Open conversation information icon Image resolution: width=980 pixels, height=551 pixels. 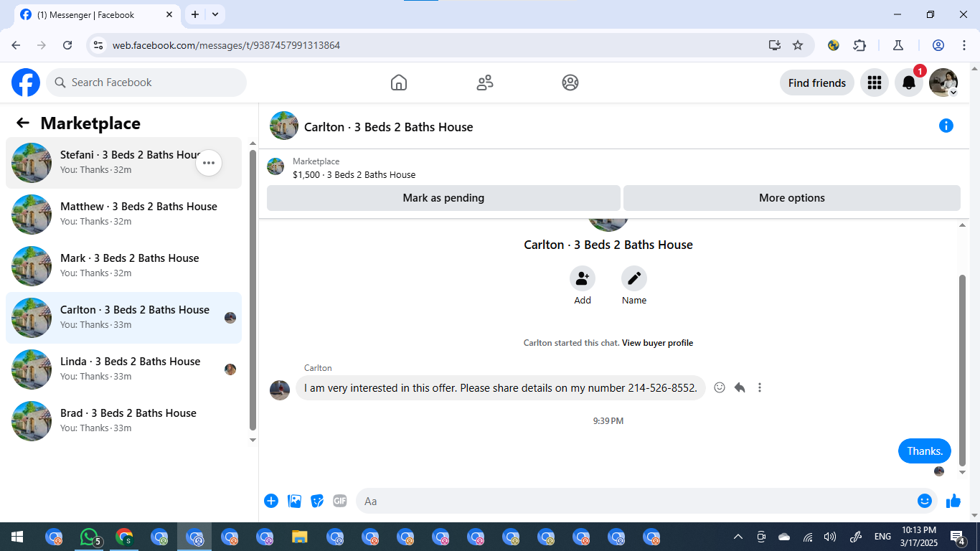click(946, 126)
